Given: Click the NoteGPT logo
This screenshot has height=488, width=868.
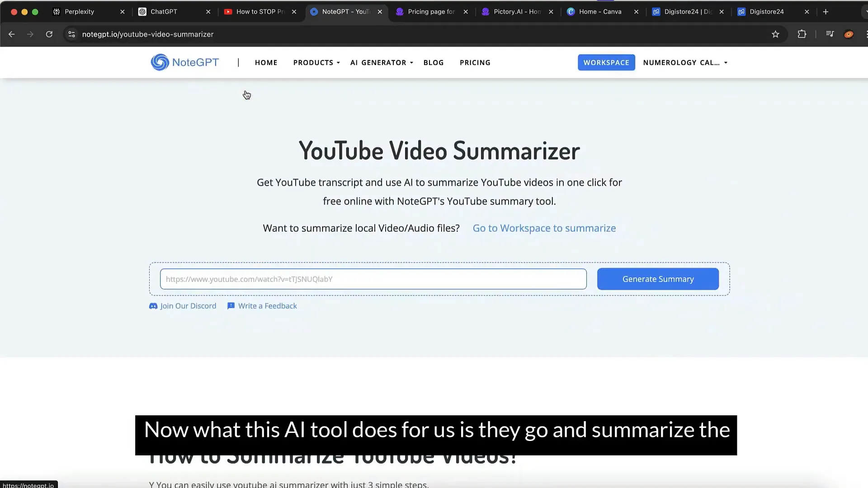Looking at the screenshot, I should click(184, 62).
